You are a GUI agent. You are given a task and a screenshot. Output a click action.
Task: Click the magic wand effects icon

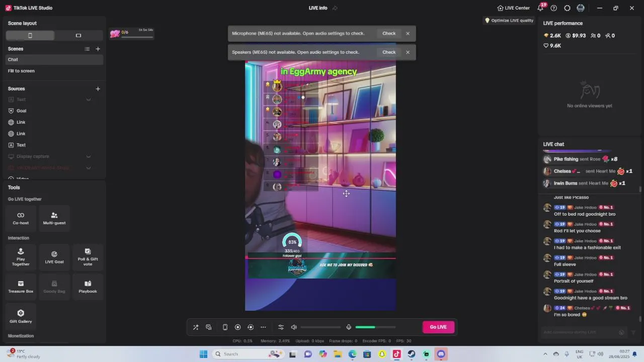196,327
